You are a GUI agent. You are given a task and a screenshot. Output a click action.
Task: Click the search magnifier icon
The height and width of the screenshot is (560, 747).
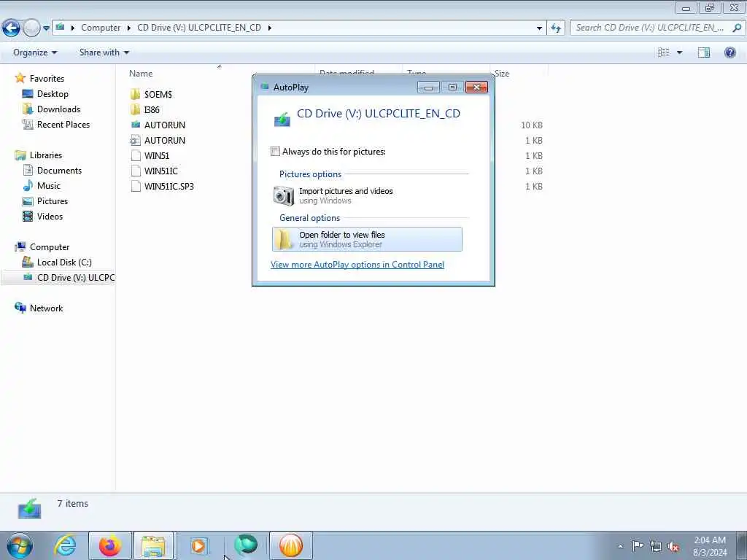(737, 28)
